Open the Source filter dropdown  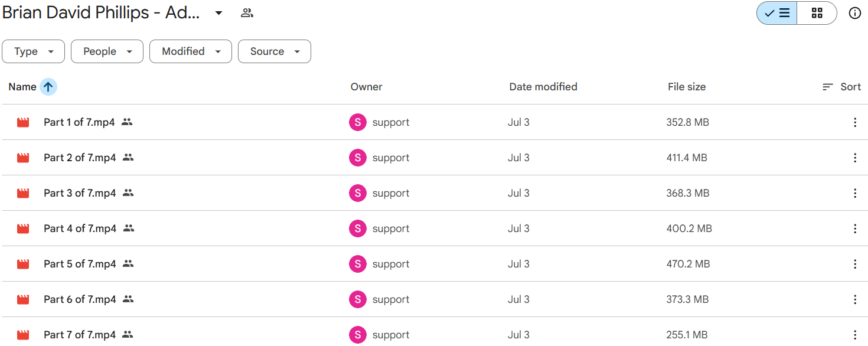274,51
